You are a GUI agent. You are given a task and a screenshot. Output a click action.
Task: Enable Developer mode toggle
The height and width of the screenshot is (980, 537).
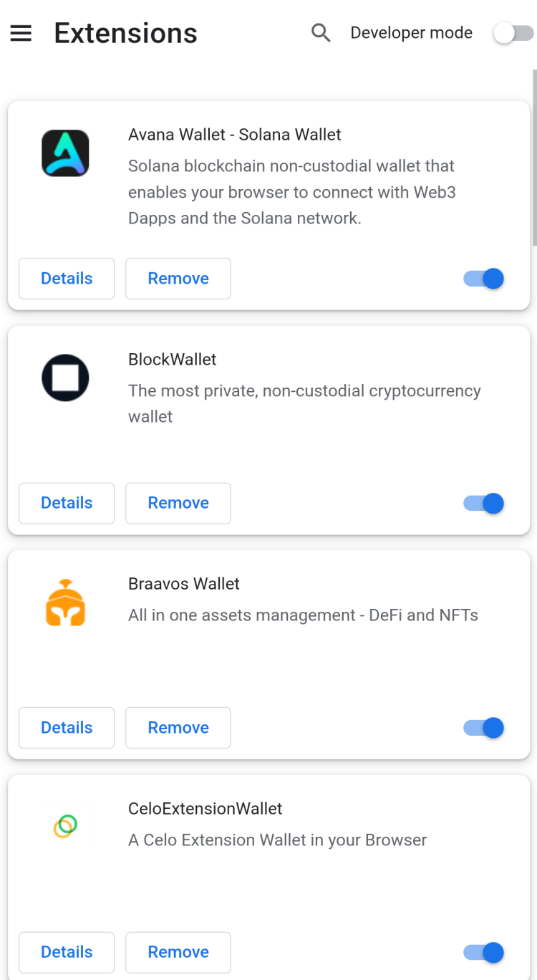(x=514, y=33)
